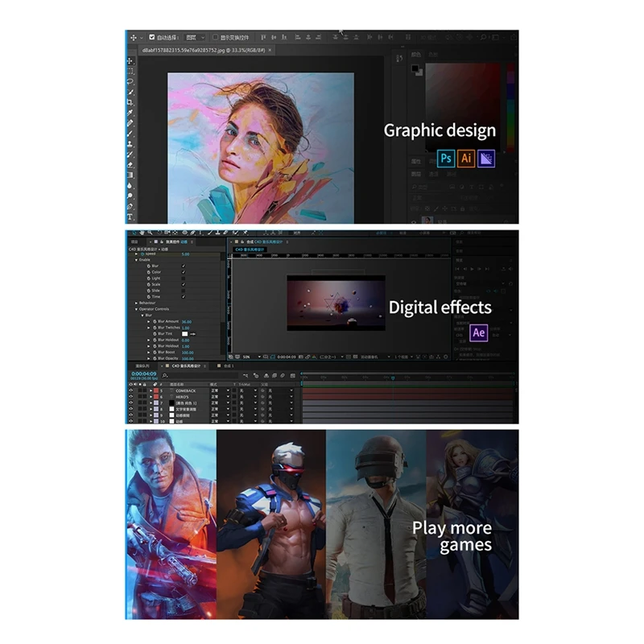The height and width of the screenshot is (644, 644).
Task: Select the Crop tool in Photoshop
Action: (x=130, y=102)
